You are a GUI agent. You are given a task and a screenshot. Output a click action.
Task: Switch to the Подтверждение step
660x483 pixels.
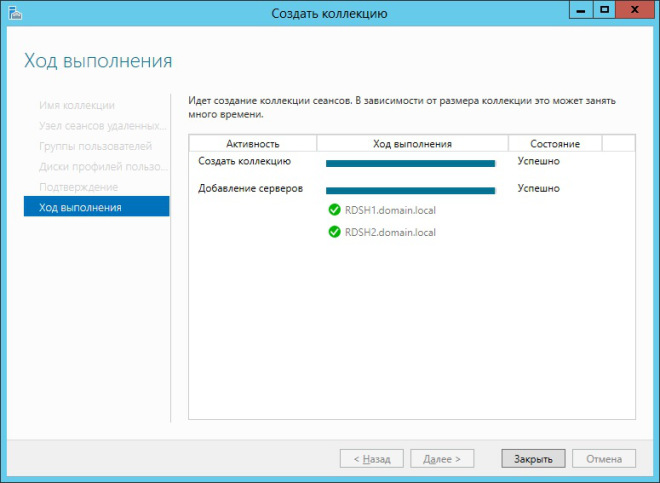tap(78, 187)
